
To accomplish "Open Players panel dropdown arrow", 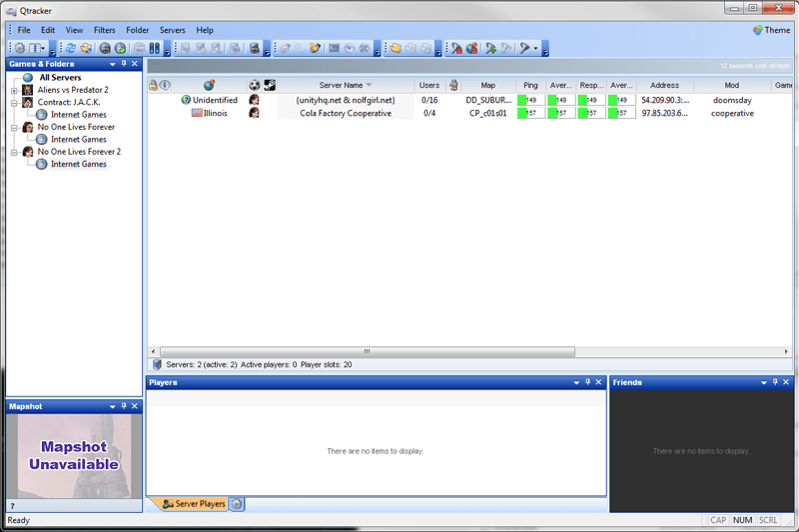I will coord(576,383).
